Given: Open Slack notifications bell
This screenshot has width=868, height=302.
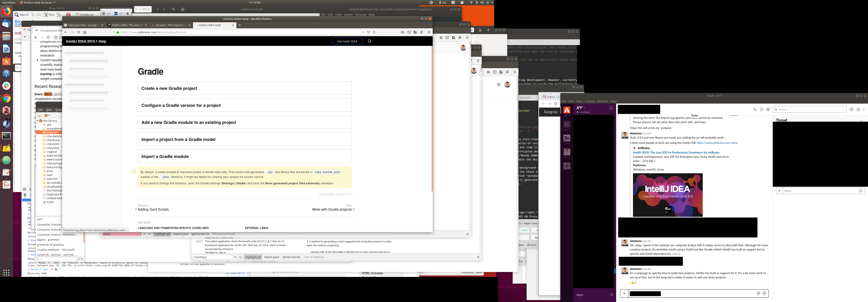Looking at the screenshot, I should pyautogui.click(x=611, y=108).
